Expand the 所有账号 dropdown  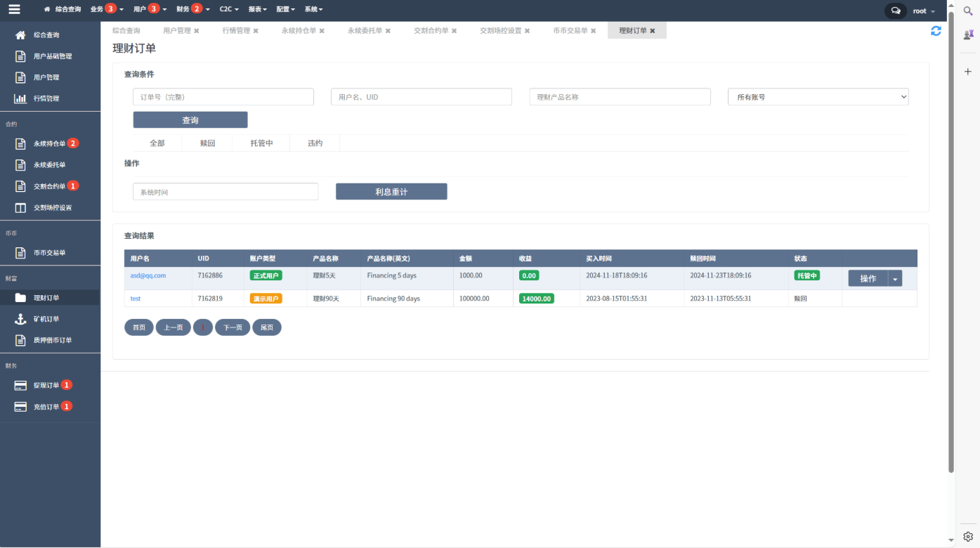[818, 97]
